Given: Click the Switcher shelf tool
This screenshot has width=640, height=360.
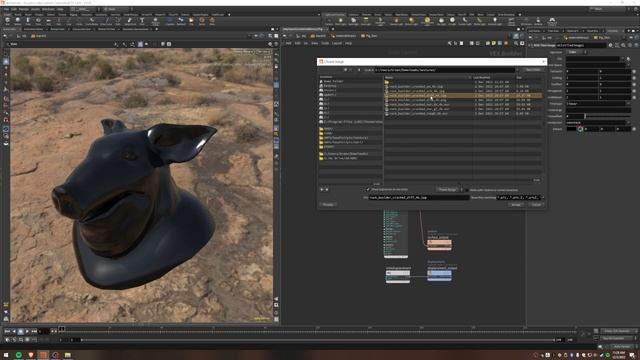Looking at the screenshot, I should (x=538, y=21).
